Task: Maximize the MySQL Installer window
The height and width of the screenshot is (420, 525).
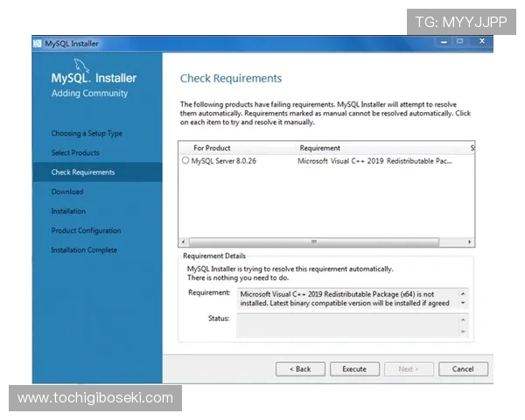Action: pyautogui.click(x=460, y=42)
